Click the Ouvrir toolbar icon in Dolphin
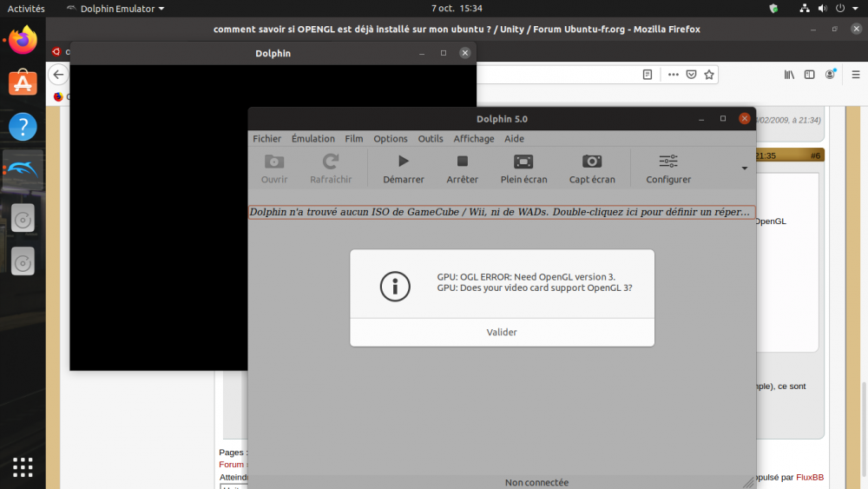This screenshot has width=868, height=489. (x=274, y=169)
